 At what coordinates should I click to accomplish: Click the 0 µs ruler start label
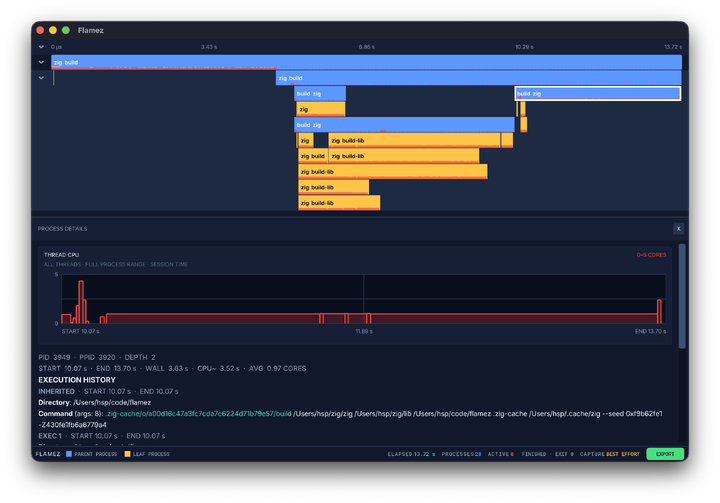pyautogui.click(x=56, y=47)
